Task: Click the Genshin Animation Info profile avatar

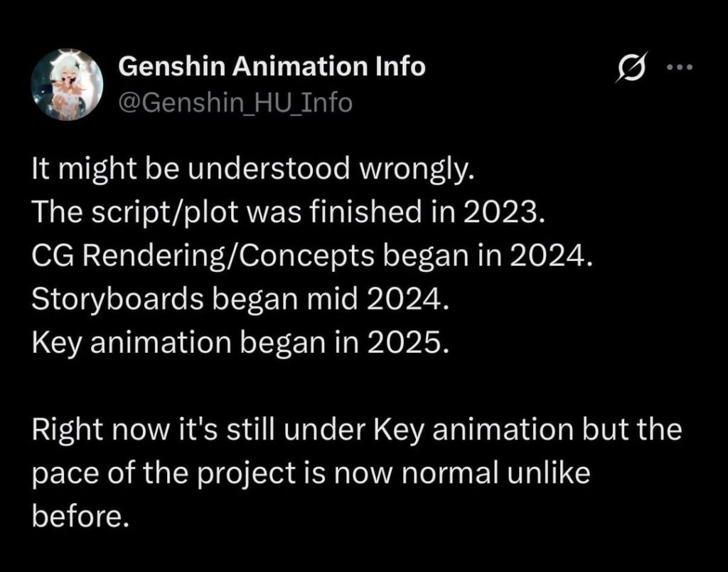Action: pyautogui.click(x=68, y=84)
